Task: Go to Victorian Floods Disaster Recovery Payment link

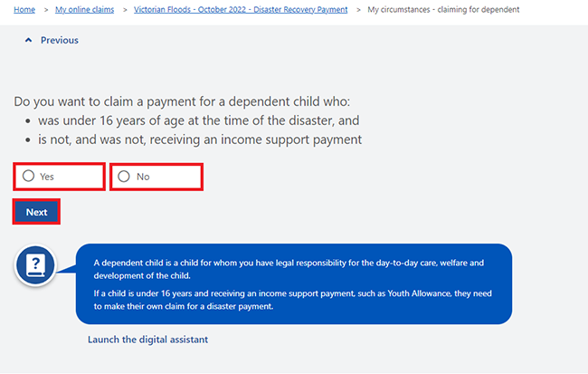Action: point(240,9)
